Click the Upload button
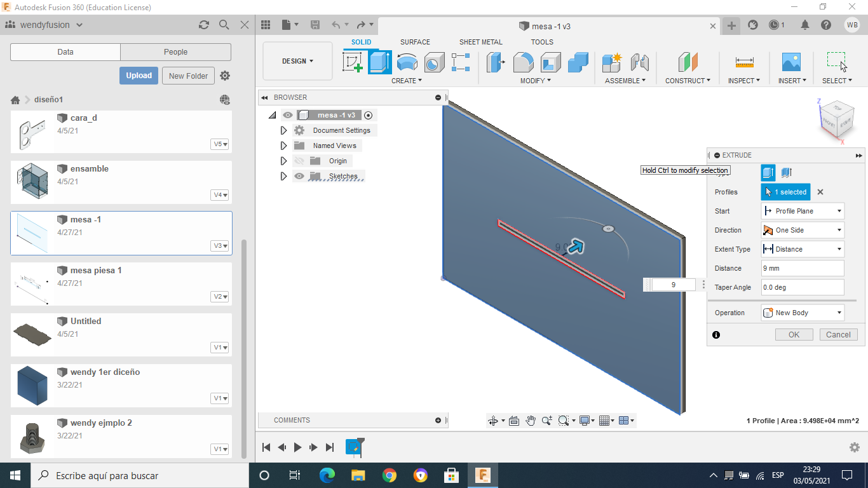Screen dimensions: 868x488 pyautogui.click(x=139, y=76)
